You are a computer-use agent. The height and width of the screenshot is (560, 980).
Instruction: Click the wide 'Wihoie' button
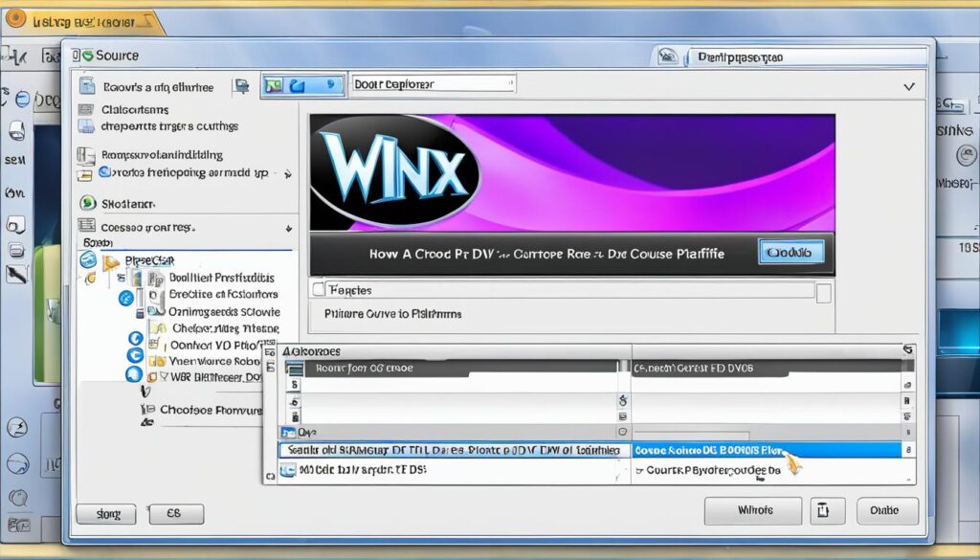753,510
